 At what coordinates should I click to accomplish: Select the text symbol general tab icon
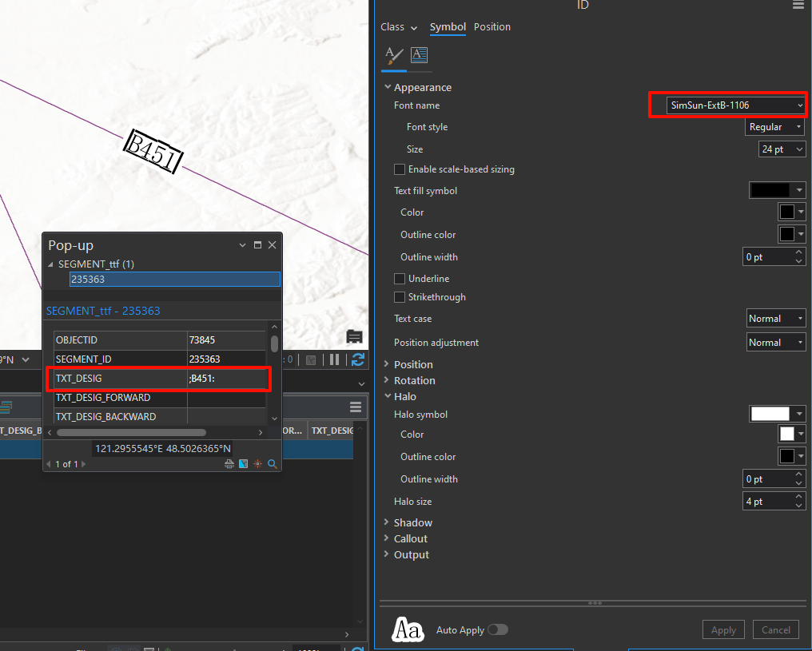pos(393,57)
